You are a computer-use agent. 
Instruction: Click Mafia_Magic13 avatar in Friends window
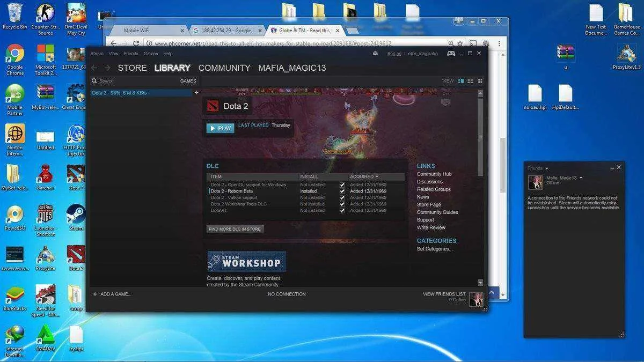(535, 182)
